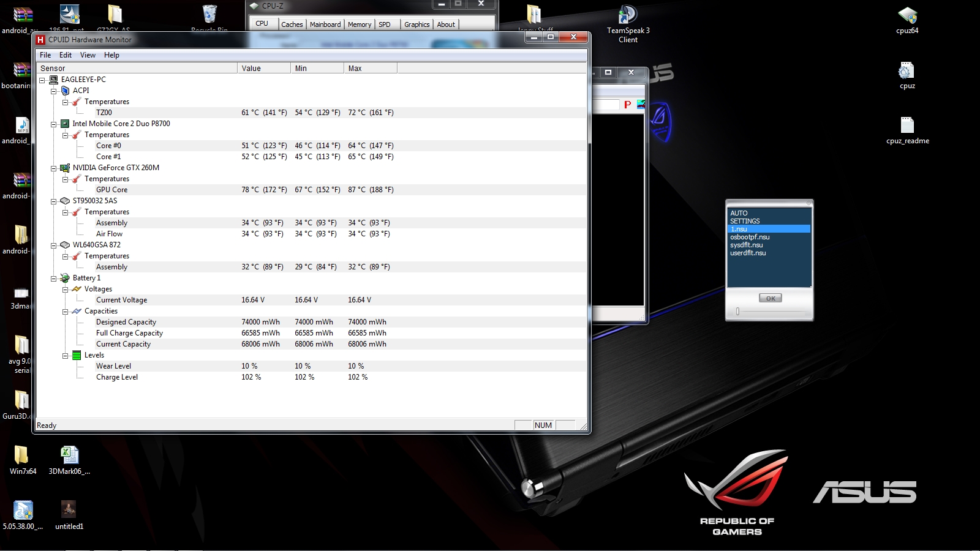Image resolution: width=980 pixels, height=551 pixels.
Task: Select 1.nsu in the settings list
Action: (769, 229)
